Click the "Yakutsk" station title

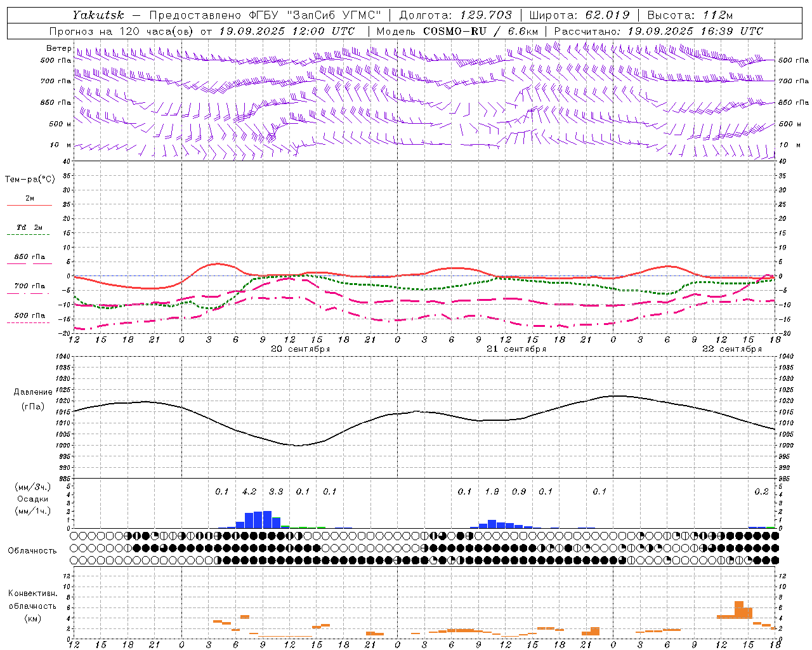click(98, 15)
